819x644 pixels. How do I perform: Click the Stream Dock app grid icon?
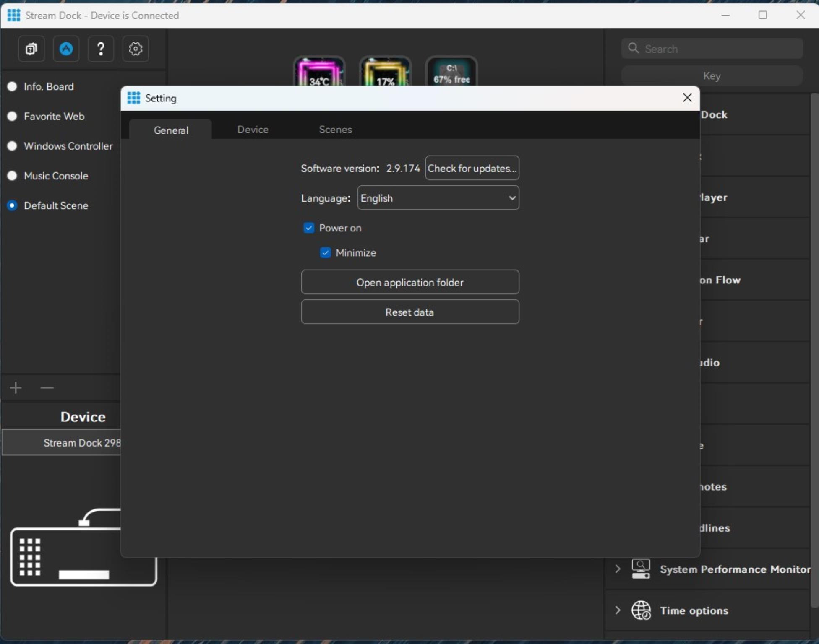pos(13,15)
